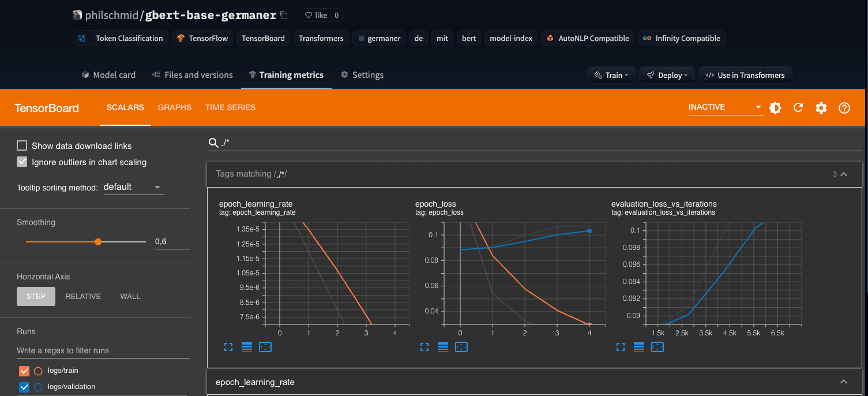
Task: Expand epoch_loss chart to full size
Action: pyautogui.click(x=424, y=347)
